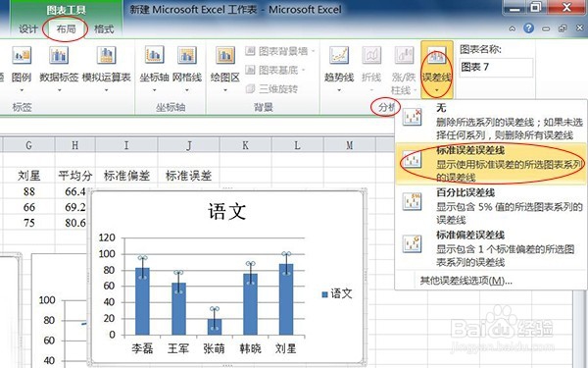The height and width of the screenshot is (368, 588).
Task: Select the 刘星 bar in chart
Action: click(x=286, y=299)
